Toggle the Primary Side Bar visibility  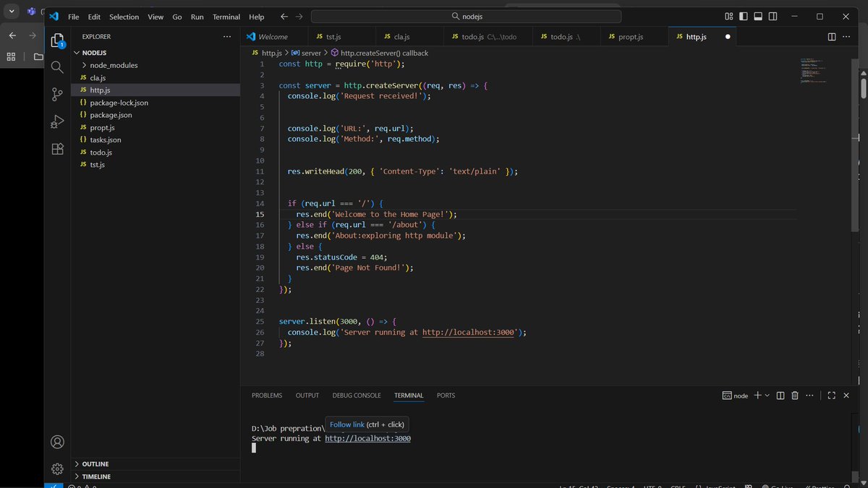[744, 17]
